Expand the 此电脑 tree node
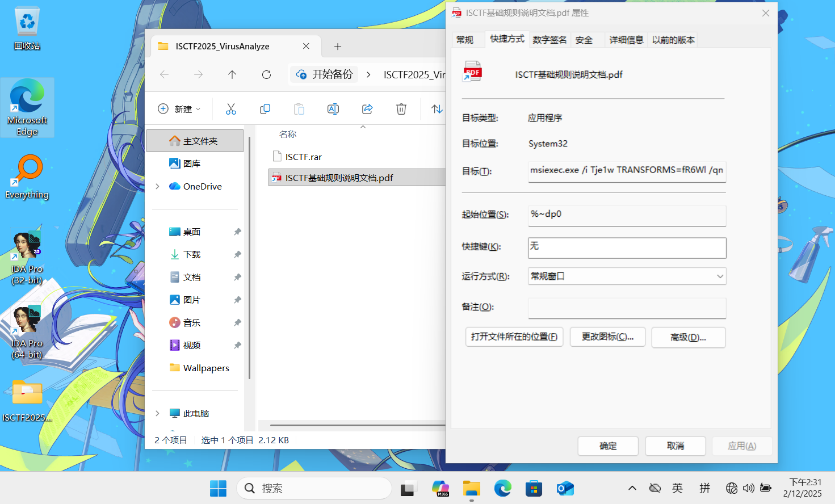 158,413
